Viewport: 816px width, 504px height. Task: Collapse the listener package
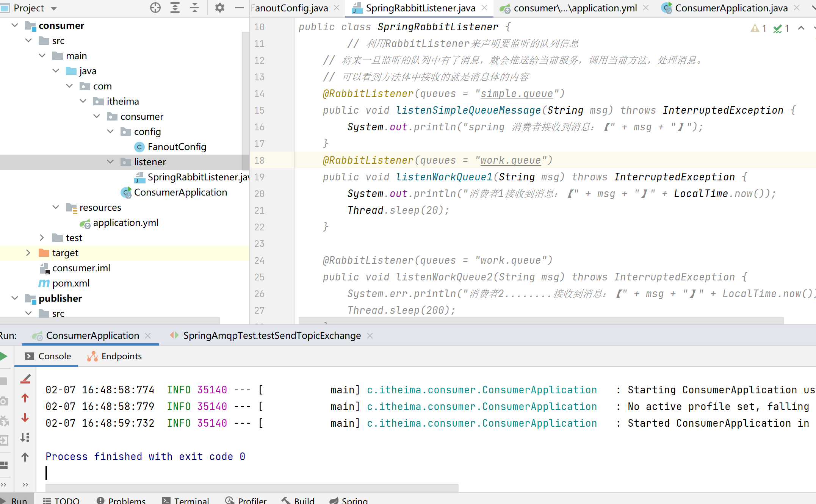pos(110,162)
